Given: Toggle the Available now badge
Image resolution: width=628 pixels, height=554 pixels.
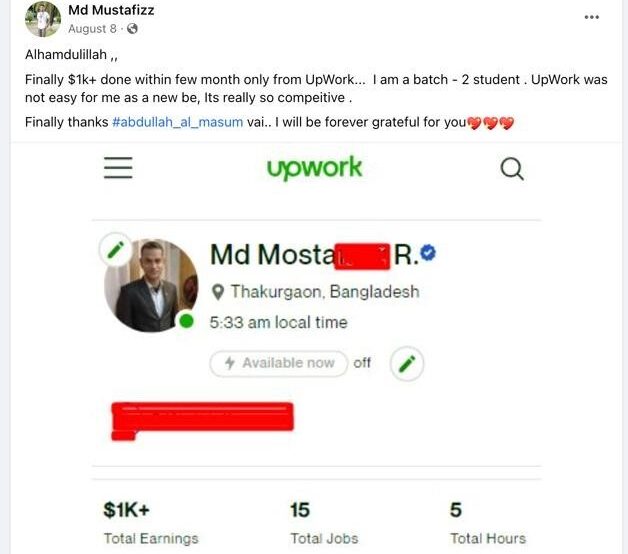Looking at the screenshot, I should click(279, 363).
